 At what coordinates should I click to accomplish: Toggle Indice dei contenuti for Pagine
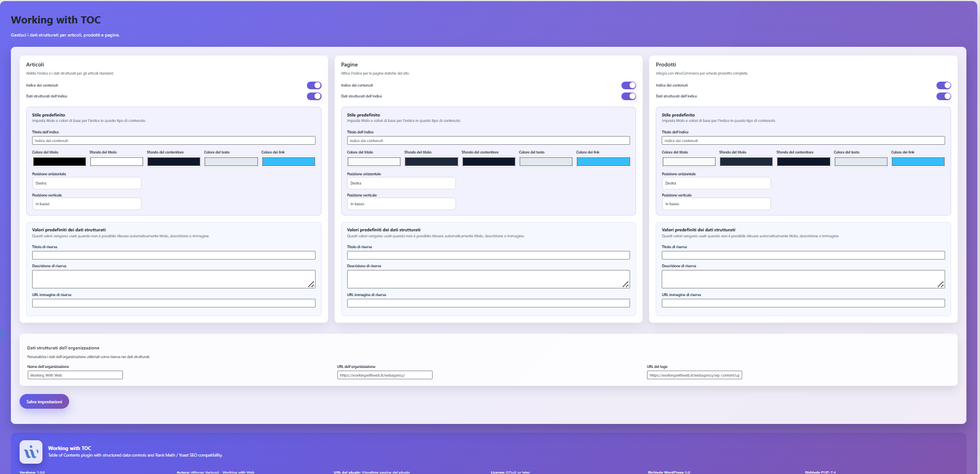[628, 85]
